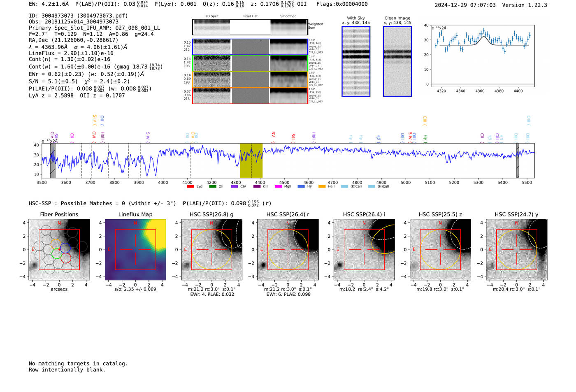
Task: Click the 'Flags:0x00004000' text
Action: [x=342, y=4]
